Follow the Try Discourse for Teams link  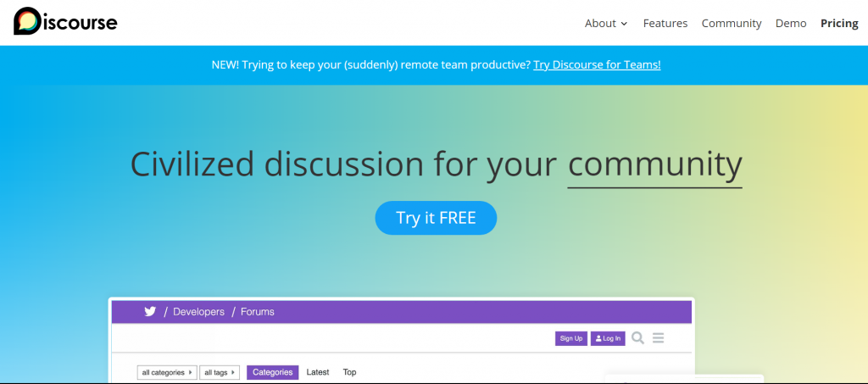click(x=597, y=64)
